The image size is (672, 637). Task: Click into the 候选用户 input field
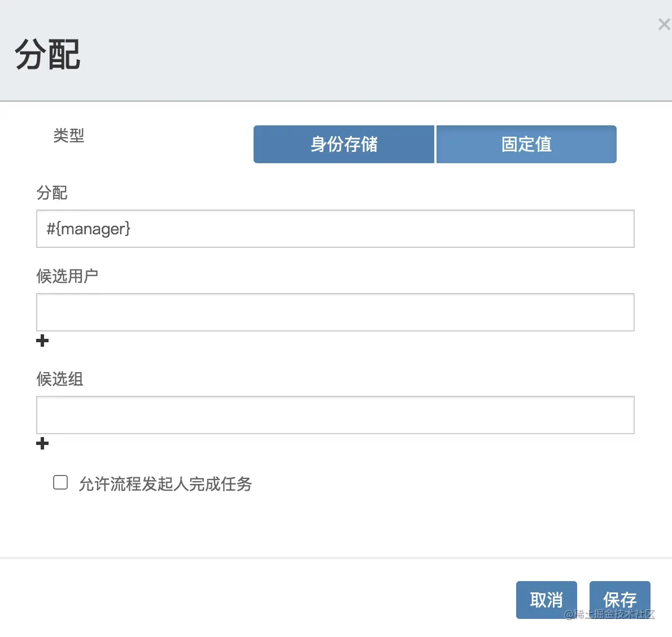pos(335,312)
